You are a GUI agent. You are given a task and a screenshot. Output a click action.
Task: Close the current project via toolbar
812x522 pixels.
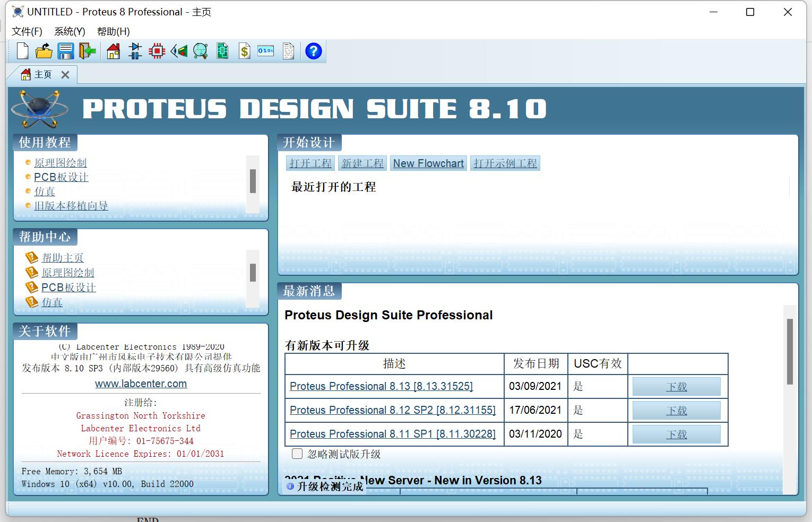pyautogui.click(x=87, y=51)
